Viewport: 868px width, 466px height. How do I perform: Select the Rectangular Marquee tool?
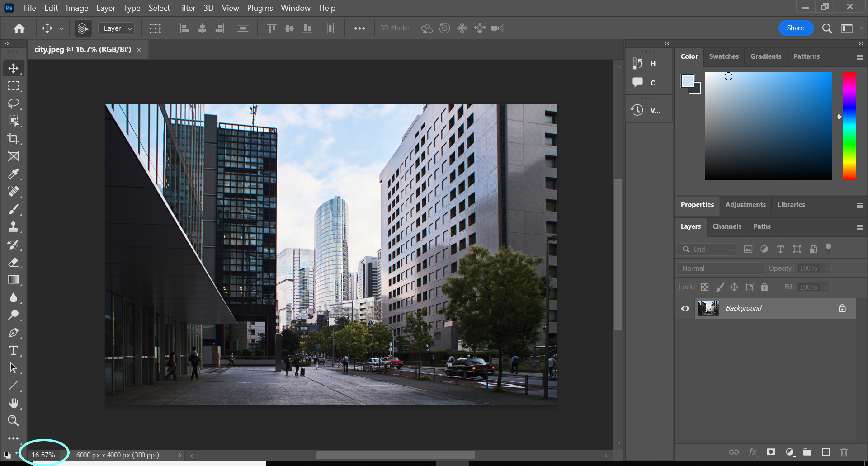click(14, 86)
